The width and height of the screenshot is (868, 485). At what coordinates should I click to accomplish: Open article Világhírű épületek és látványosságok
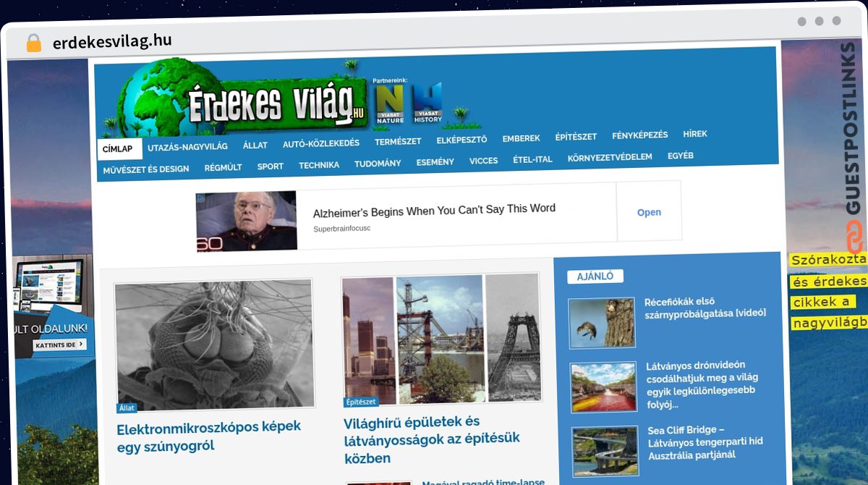click(431, 440)
